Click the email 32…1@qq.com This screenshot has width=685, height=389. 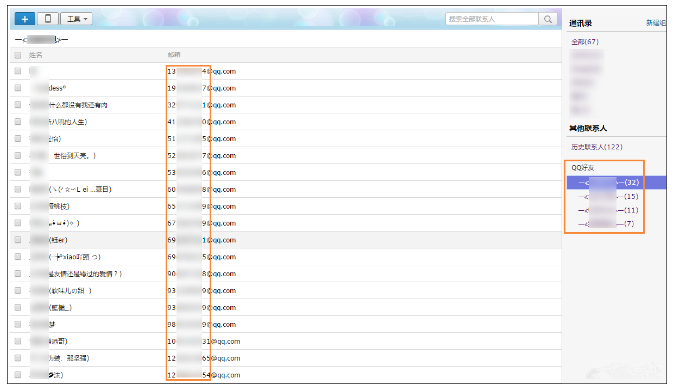[202, 105]
